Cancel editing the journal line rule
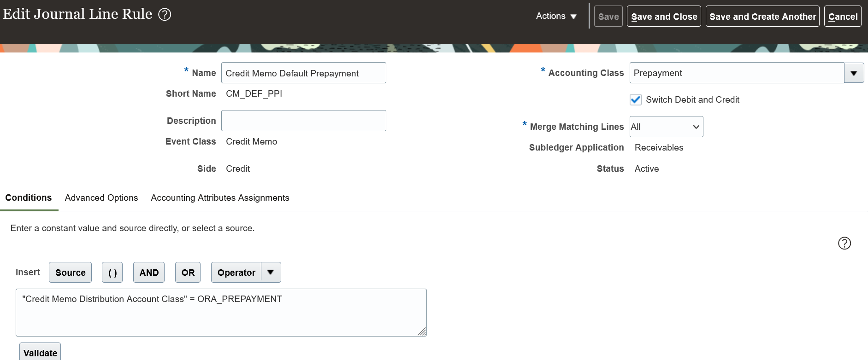868x360 pixels. point(843,17)
